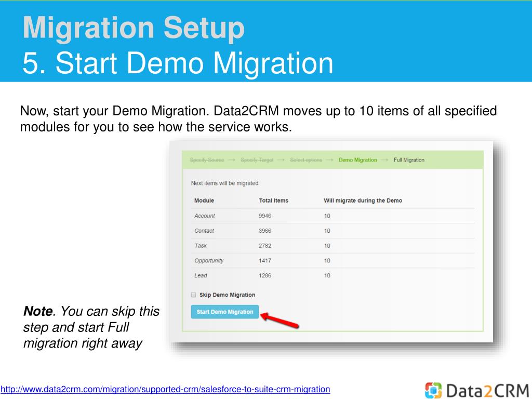Image resolution: width=532 pixels, height=399 pixels.
Task: Click the Next items will be migrated text
Action: 224,183
